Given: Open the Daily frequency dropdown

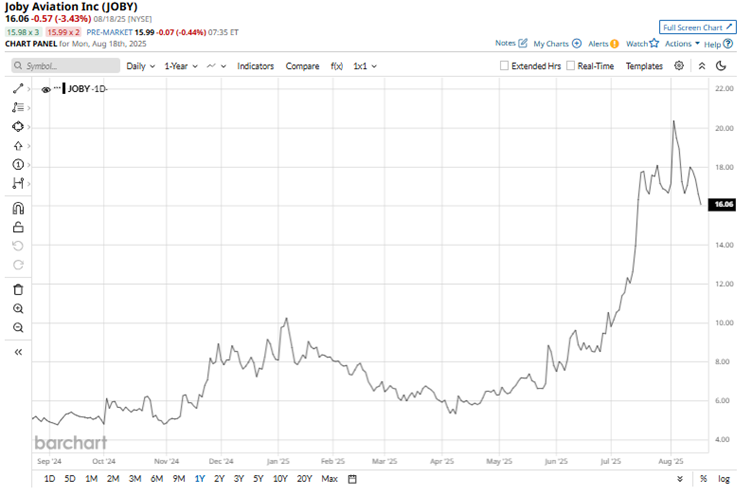Looking at the screenshot, I should coord(141,66).
